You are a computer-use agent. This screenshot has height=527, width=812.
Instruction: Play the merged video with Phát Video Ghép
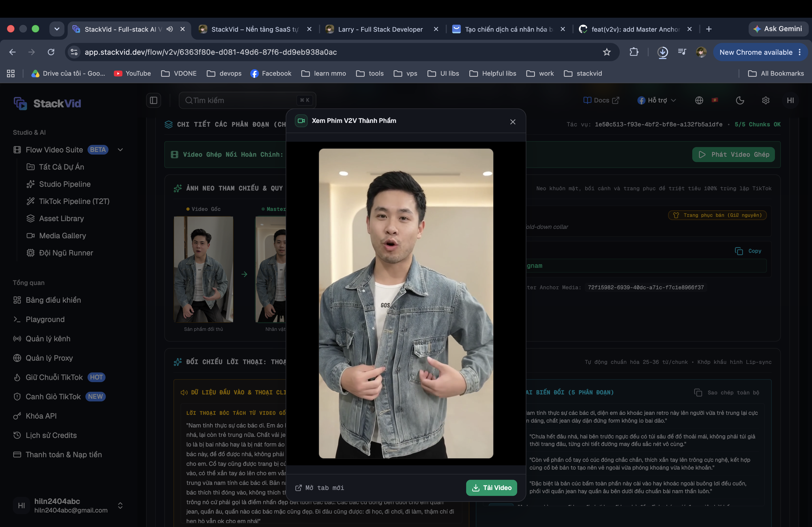pyautogui.click(x=733, y=154)
